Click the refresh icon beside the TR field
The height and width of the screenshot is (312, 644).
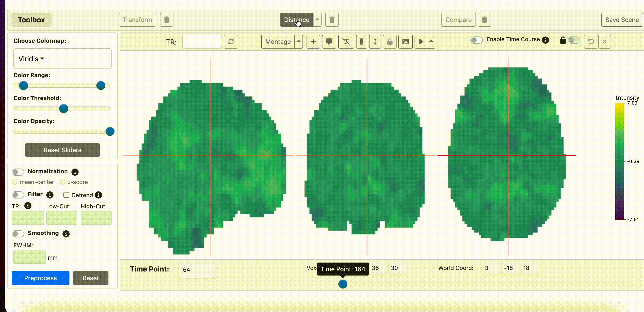click(x=231, y=41)
